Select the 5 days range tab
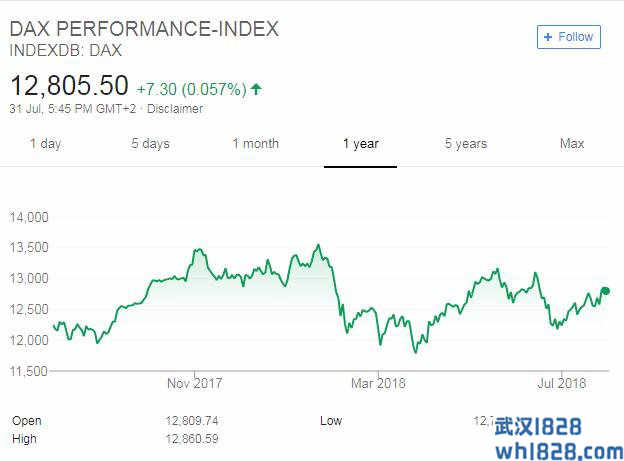 (150, 144)
